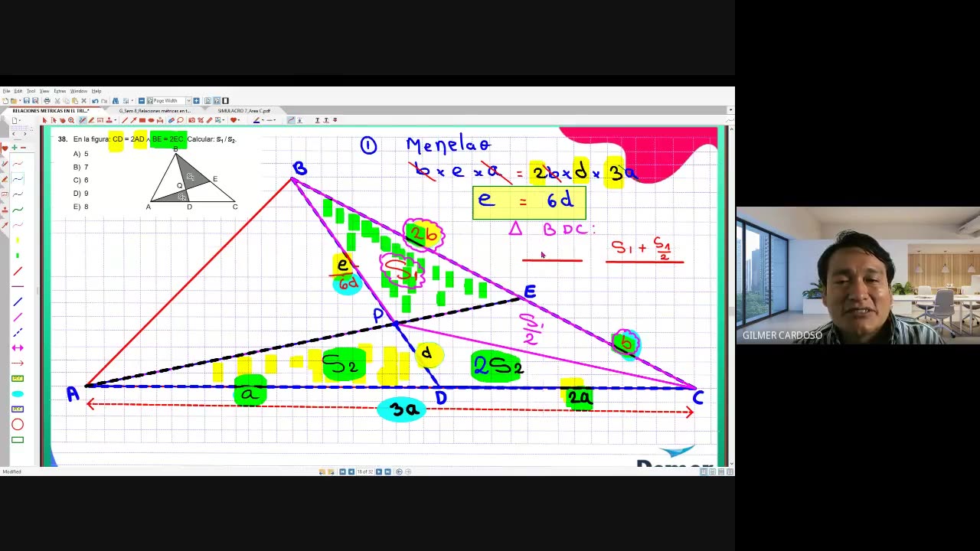This screenshot has height=551, width=980.
Task: Click the Save icon in toolbar
Action: [26, 101]
